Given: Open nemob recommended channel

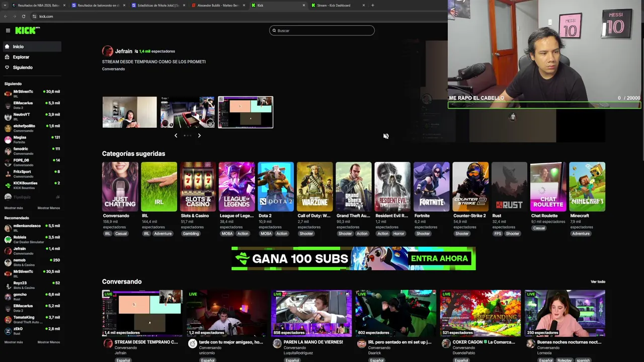Looking at the screenshot, I should pos(32,262).
